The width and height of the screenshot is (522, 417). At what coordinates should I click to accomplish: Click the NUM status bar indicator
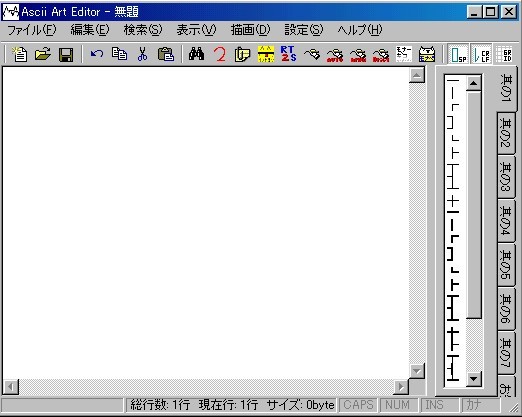[x=399, y=405]
